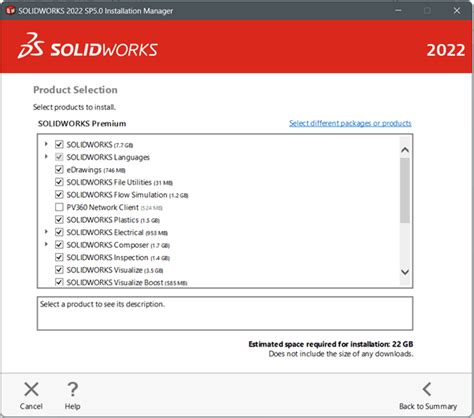474x418 pixels.
Task: Uncheck the SOLIDWORKS 7.7 GB checkbox
Action: [59, 144]
